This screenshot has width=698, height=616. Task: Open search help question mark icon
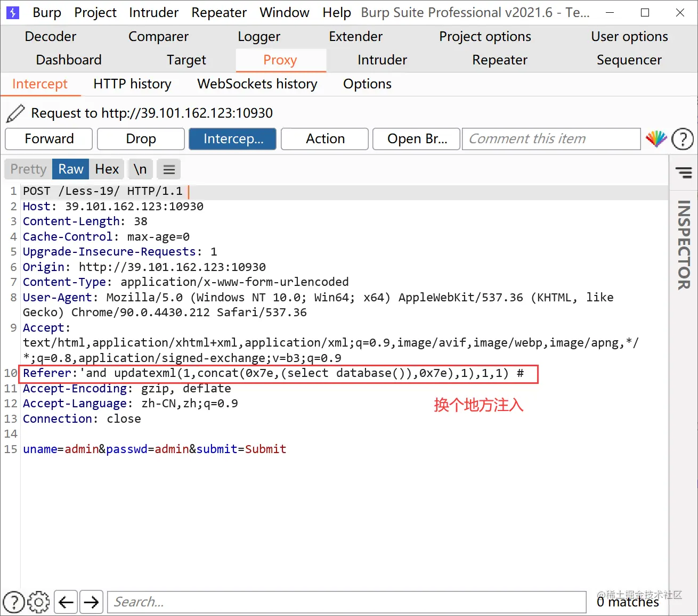[14, 602]
